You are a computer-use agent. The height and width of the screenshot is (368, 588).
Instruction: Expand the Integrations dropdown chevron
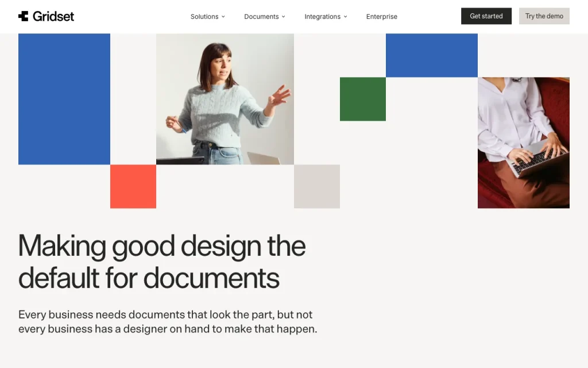tap(345, 17)
